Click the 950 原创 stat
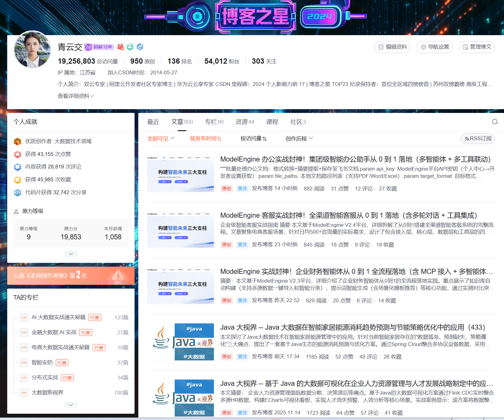This screenshot has height=420, width=504. pos(143,61)
